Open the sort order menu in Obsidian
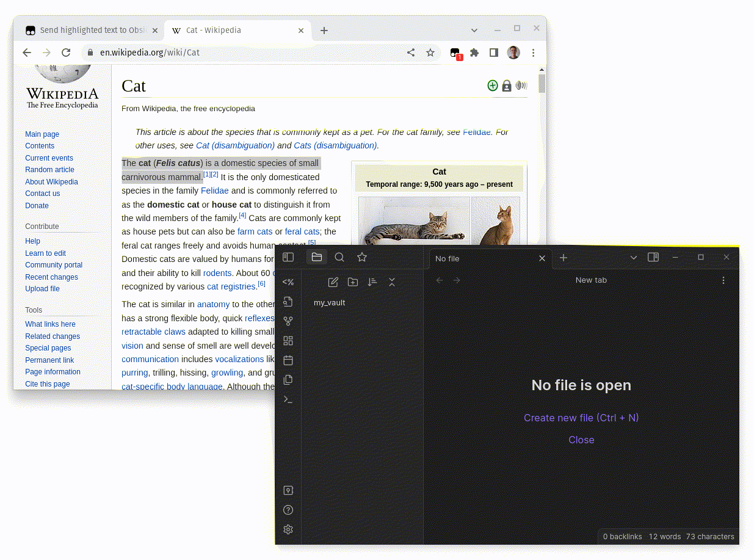754x560 pixels. point(372,282)
